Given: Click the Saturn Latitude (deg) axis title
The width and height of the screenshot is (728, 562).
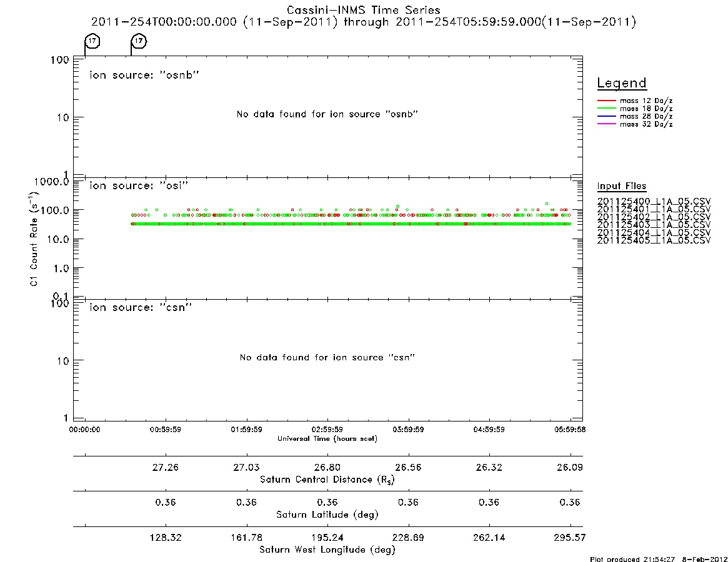Looking at the screenshot, I should coord(327,515).
